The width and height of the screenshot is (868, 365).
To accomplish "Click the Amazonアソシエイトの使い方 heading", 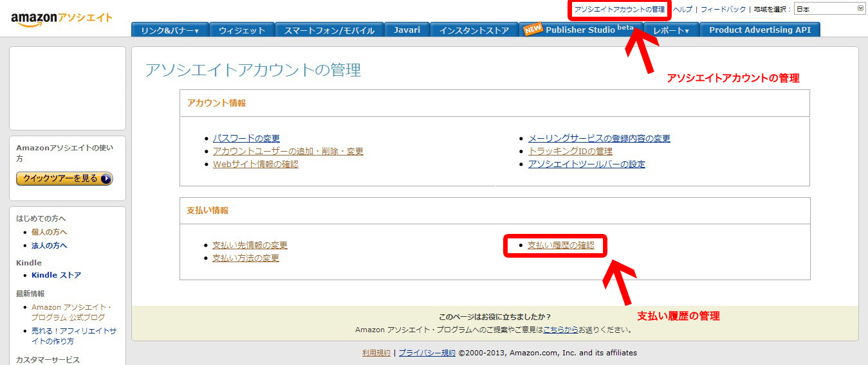I will click(x=64, y=153).
